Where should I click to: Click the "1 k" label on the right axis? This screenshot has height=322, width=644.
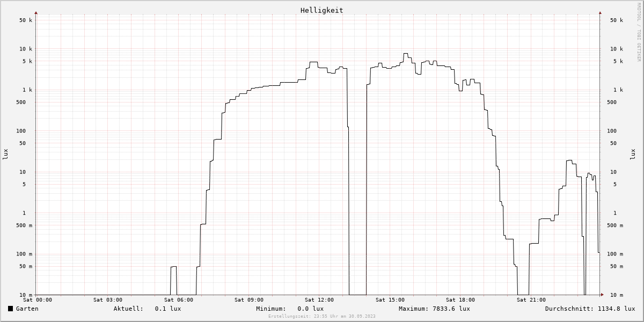[618, 90]
